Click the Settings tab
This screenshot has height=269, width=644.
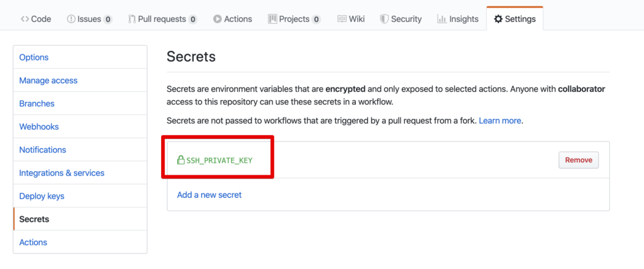[x=514, y=19]
